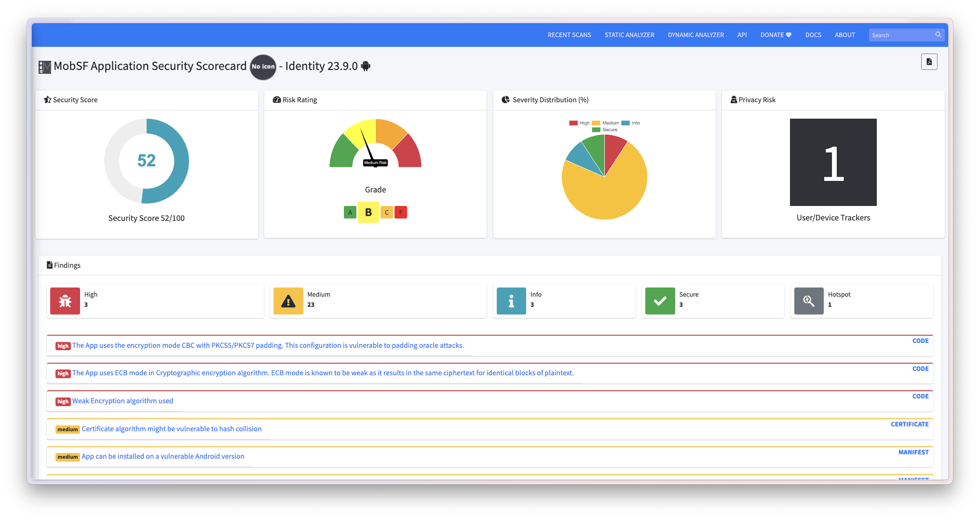Click the 'User/Device Trackers' caption

[x=833, y=218]
